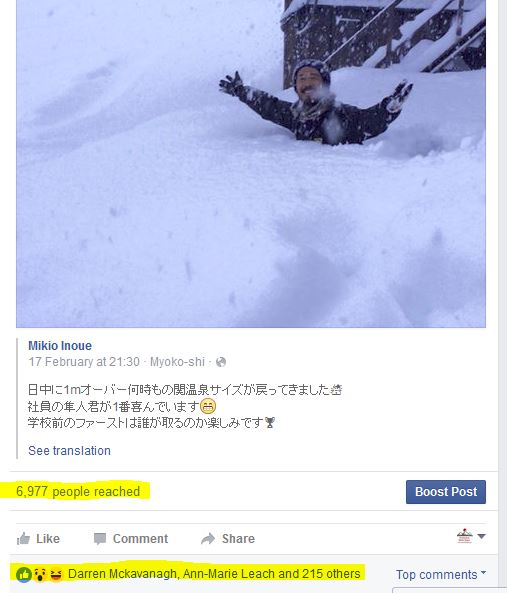The height and width of the screenshot is (593, 507).
Task: Open the 17 February at 21:30 timestamp
Action: 84,362
